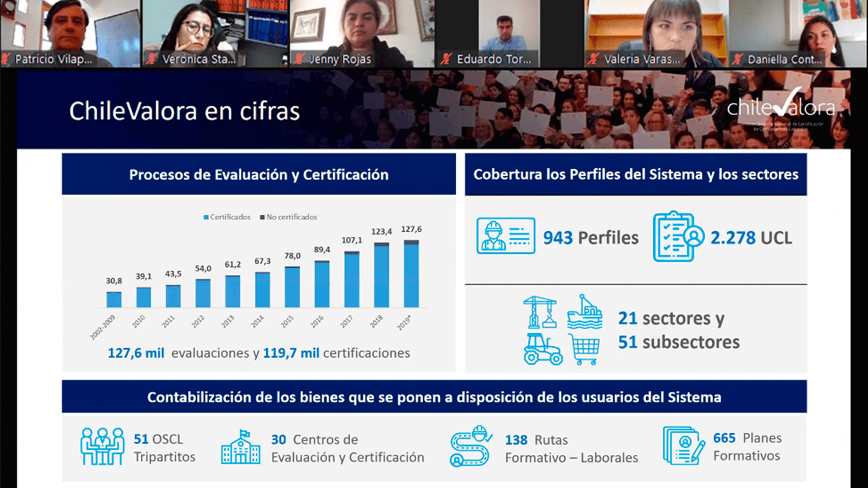Click the 51 subsectores text
The width and height of the screenshot is (868, 488).
(679, 342)
